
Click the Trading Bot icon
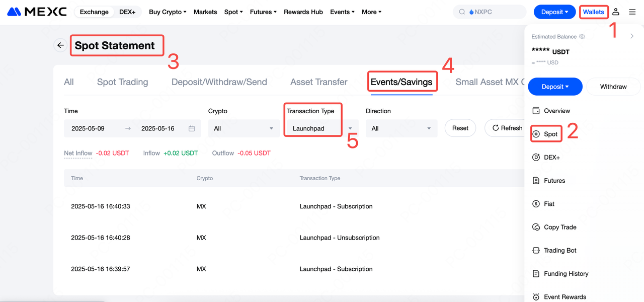tap(536, 250)
